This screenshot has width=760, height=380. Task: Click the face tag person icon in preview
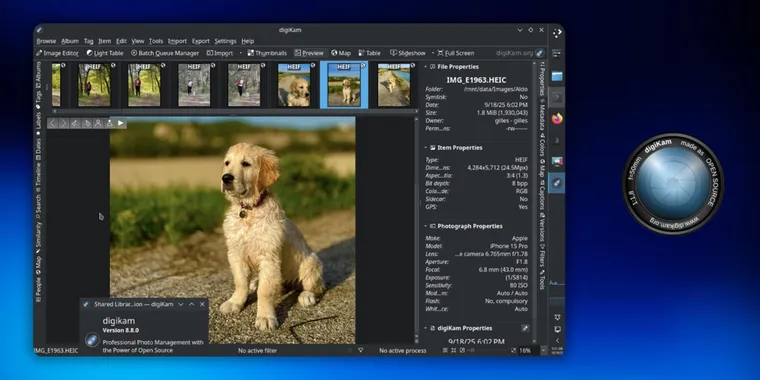pos(98,124)
